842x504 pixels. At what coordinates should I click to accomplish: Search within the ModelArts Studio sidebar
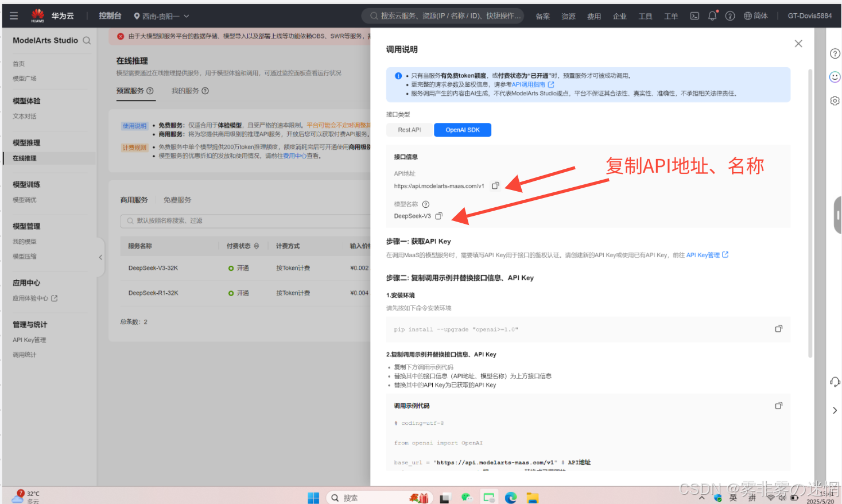(x=87, y=41)
